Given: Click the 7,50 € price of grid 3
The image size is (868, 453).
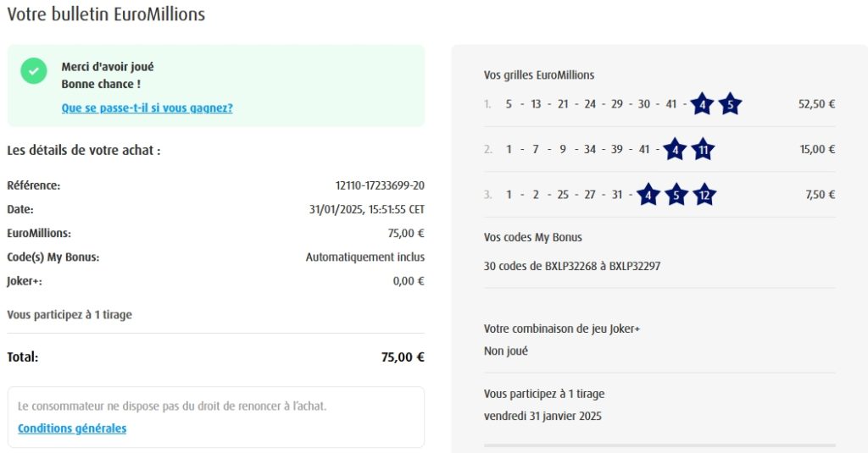Looking at the screenshot, I should point(820,195).
